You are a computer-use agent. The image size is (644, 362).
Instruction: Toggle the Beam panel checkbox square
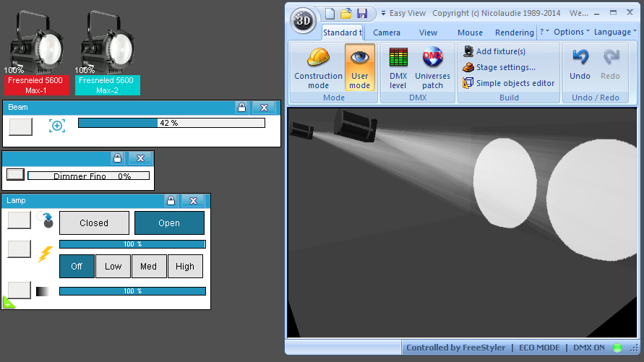(20, 126)
